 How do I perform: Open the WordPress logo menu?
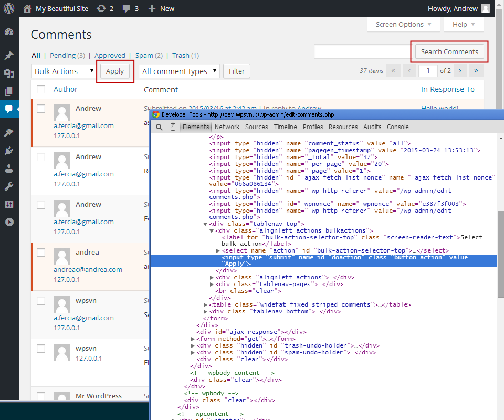9,8
